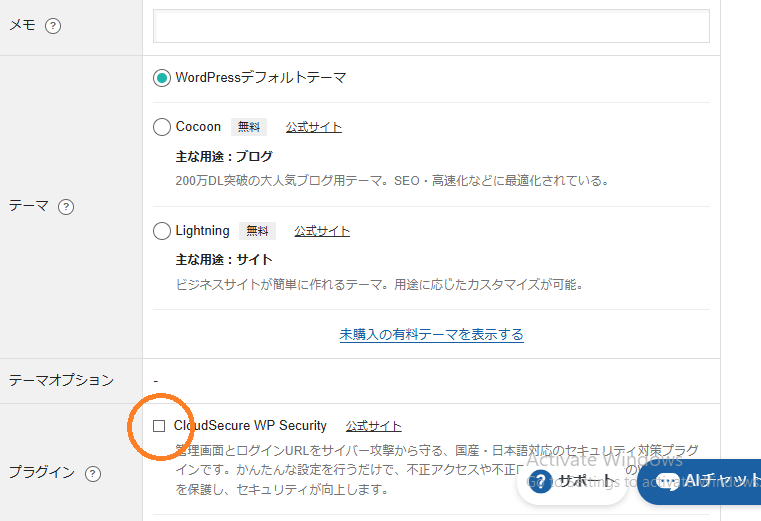Screen dimensions: 761x521
Task: Click the help icon next to プラグイン
Action: tap(93, 473)
